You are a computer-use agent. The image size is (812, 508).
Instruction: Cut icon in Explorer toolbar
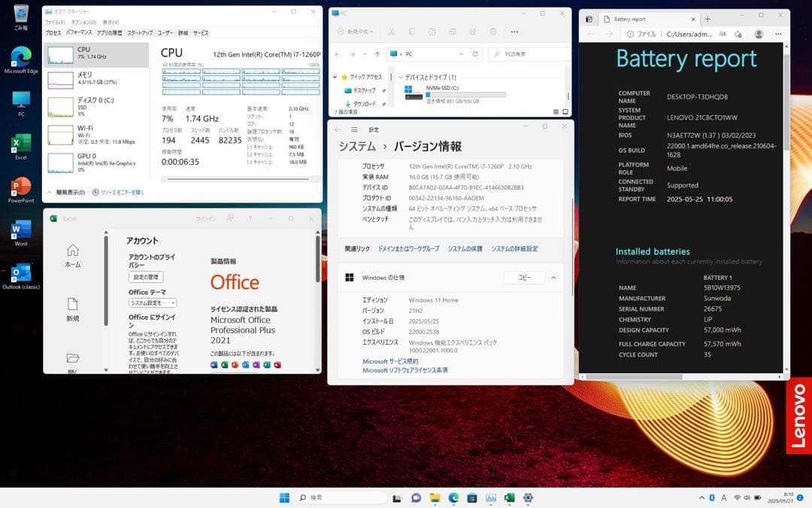tap(392, 32)
